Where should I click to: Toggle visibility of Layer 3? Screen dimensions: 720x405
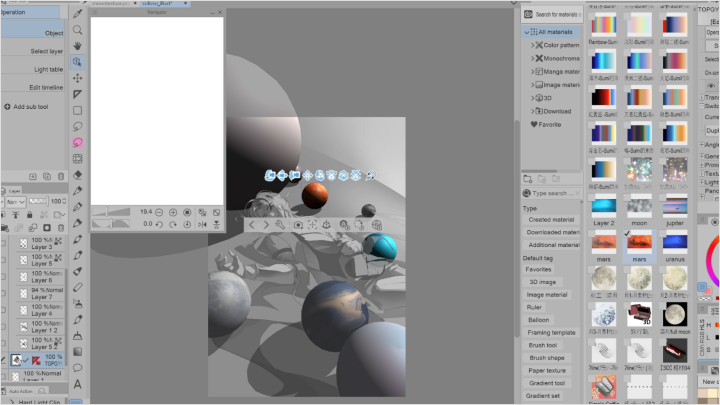click(5, 243)
